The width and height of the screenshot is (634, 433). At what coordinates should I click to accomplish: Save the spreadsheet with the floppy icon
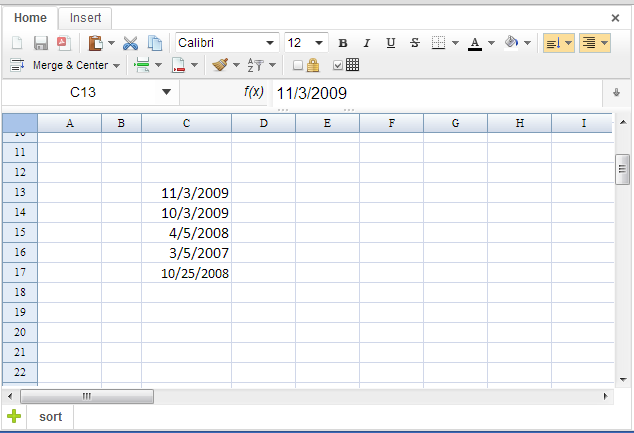(x=40, y=43)
